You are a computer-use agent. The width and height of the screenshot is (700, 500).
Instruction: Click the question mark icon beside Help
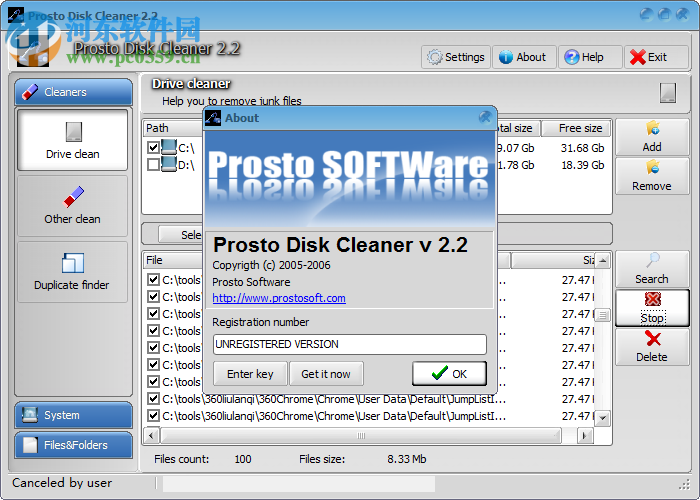[x=571, y=57]
